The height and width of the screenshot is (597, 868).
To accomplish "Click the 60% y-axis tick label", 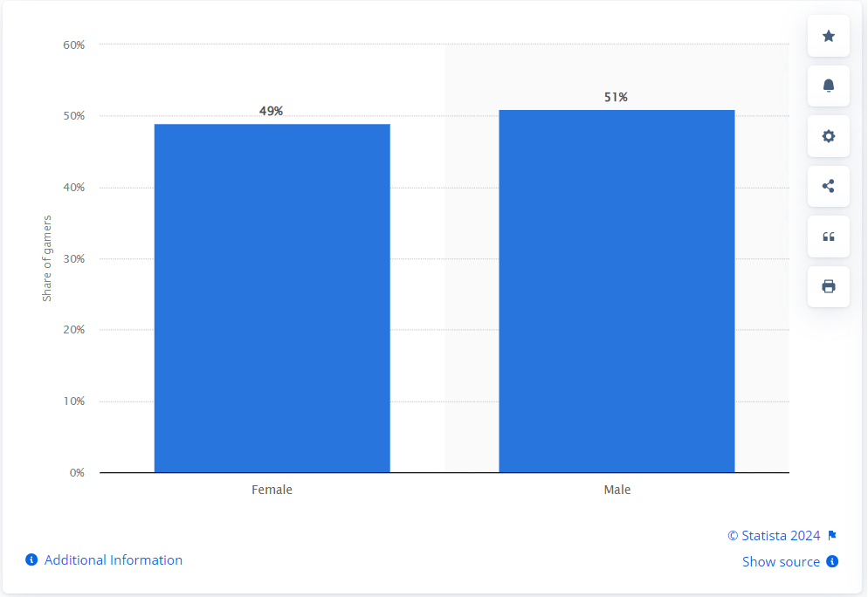I will point(73,45).
